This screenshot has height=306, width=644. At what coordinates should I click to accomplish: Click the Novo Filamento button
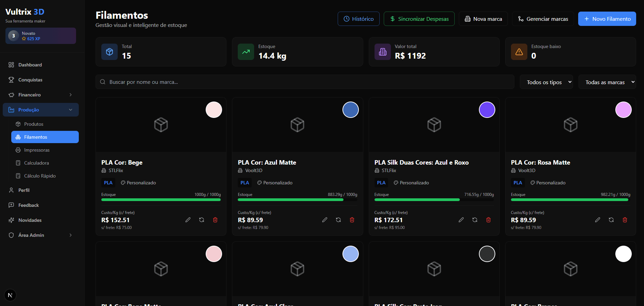pos(607,19)
